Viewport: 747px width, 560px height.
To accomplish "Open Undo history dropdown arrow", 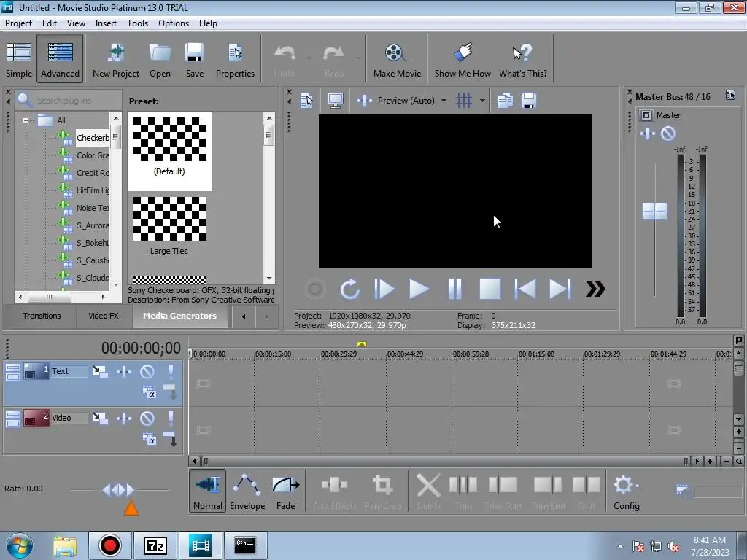I will point(309,58).
